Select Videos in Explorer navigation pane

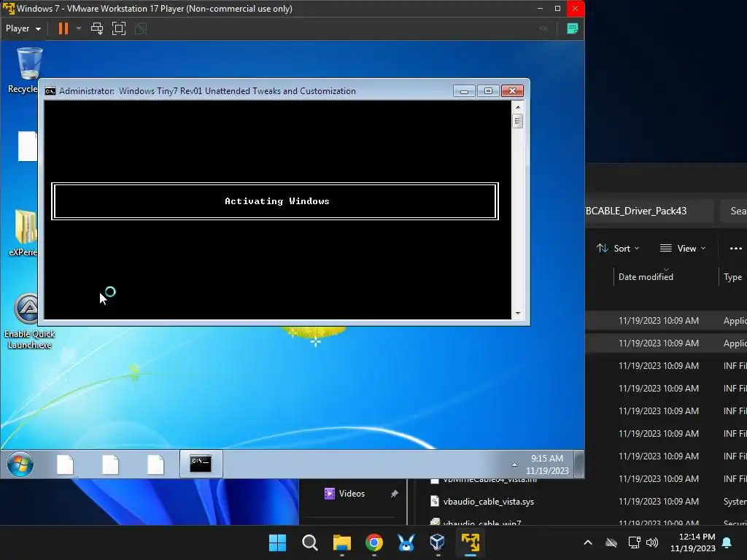point(352,494)
